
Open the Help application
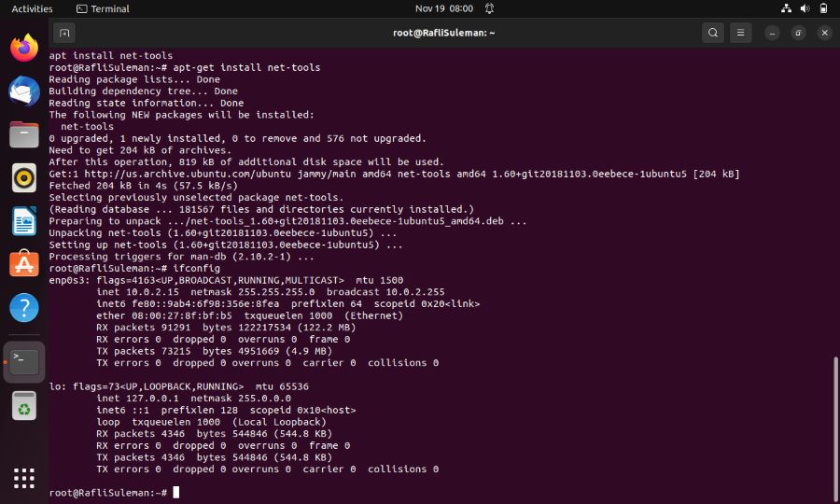pyautogui.click(x=24, y=307)
